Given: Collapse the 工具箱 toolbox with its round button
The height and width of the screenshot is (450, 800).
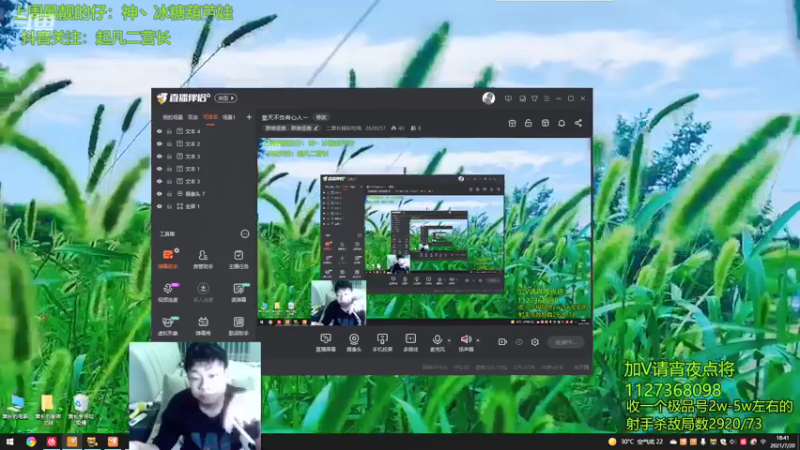Looking at the screenshot, I should click(x=245, y=234).
